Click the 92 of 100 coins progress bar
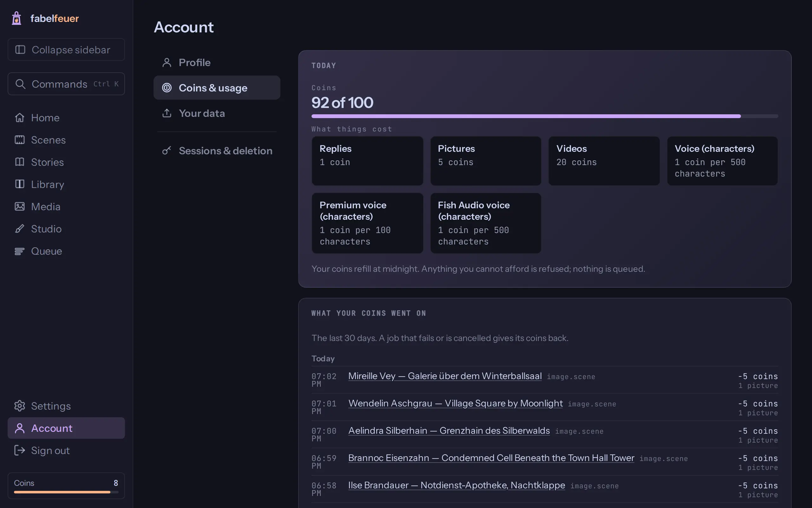The width and height of the screenshot is (812, 508). pyautogui.click(x=545, y=116)
